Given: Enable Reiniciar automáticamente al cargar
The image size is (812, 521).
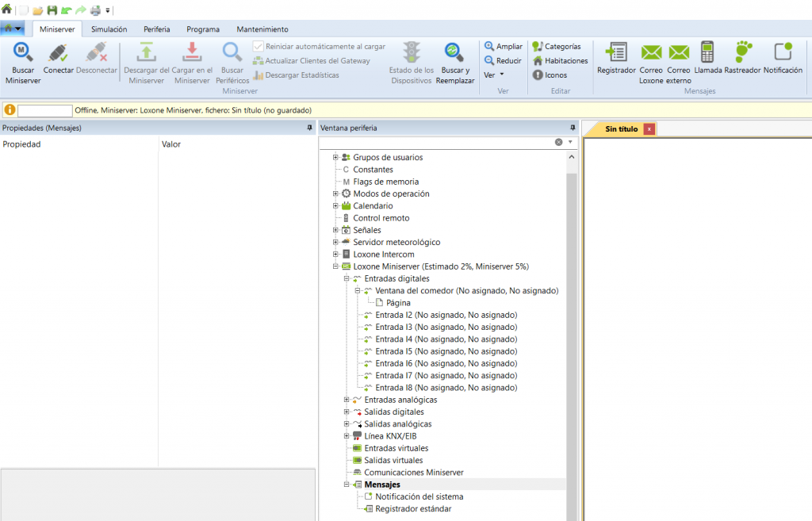Looking at the screenshot, I should pos(258,46).
